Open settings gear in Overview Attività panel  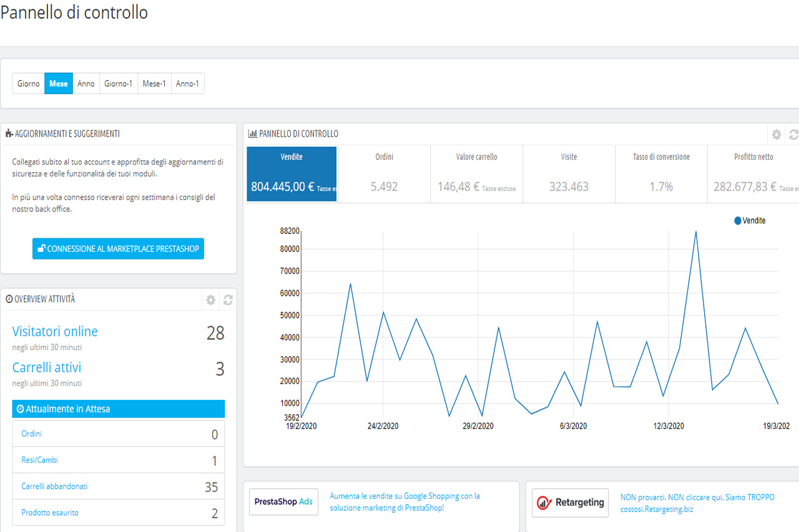[211, 300]
